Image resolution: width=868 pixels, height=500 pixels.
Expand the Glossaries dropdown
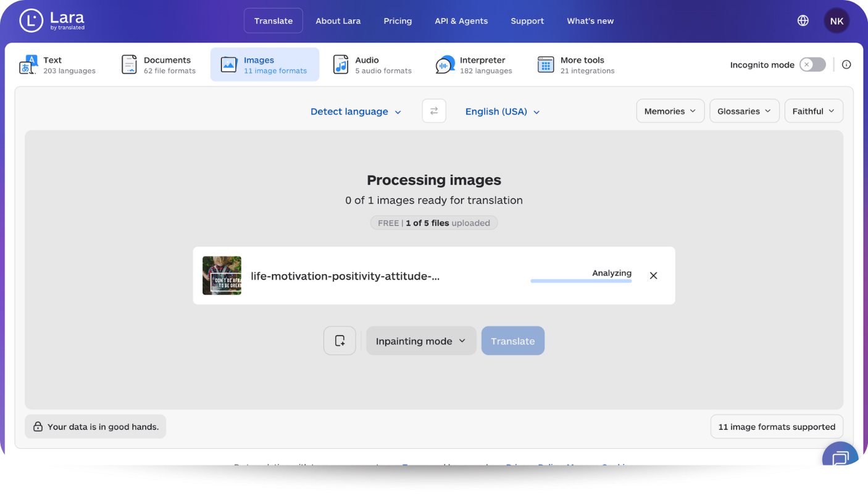pyautogui.click(x=745, y=111)
